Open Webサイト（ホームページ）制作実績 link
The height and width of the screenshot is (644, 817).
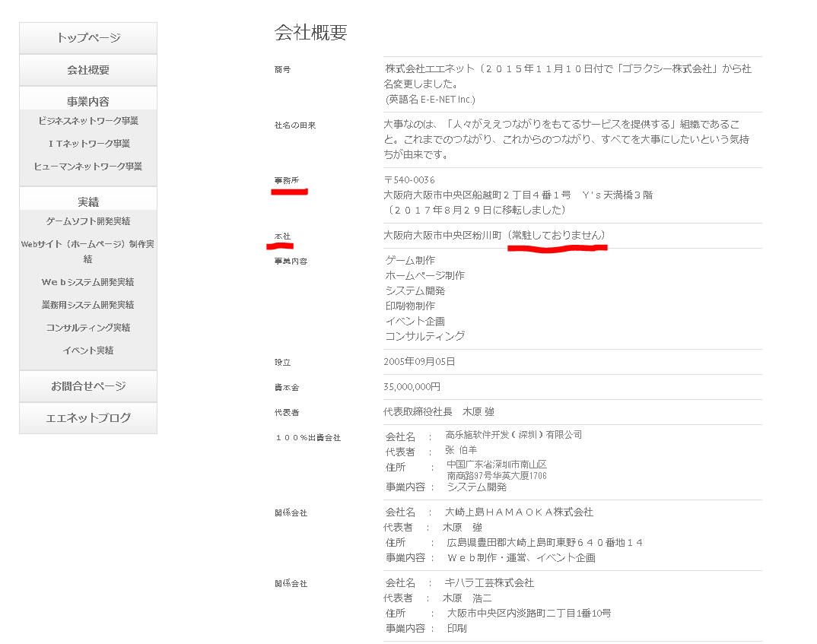(88, 251)
